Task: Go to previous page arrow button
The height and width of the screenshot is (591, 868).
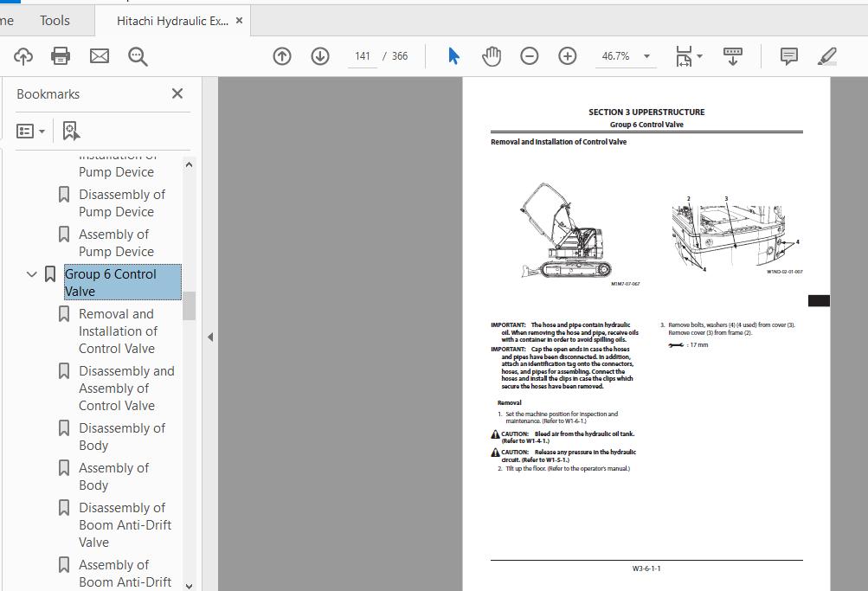Action: pos(282,56)
